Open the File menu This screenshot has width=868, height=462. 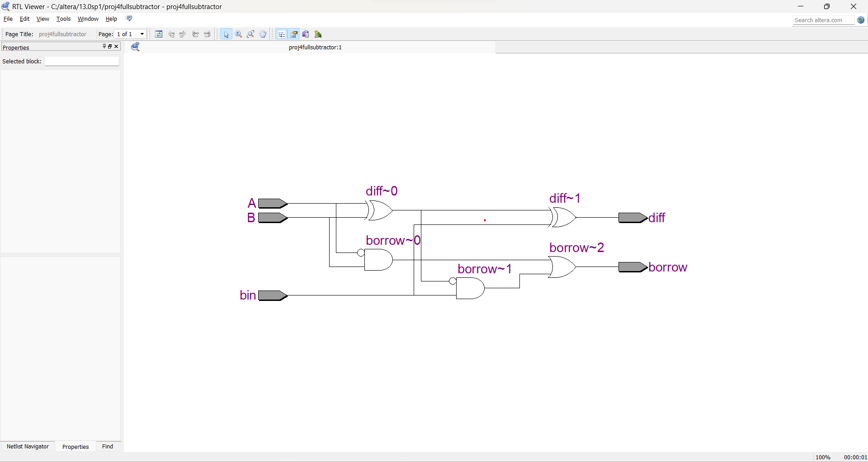tap(8, 19)
